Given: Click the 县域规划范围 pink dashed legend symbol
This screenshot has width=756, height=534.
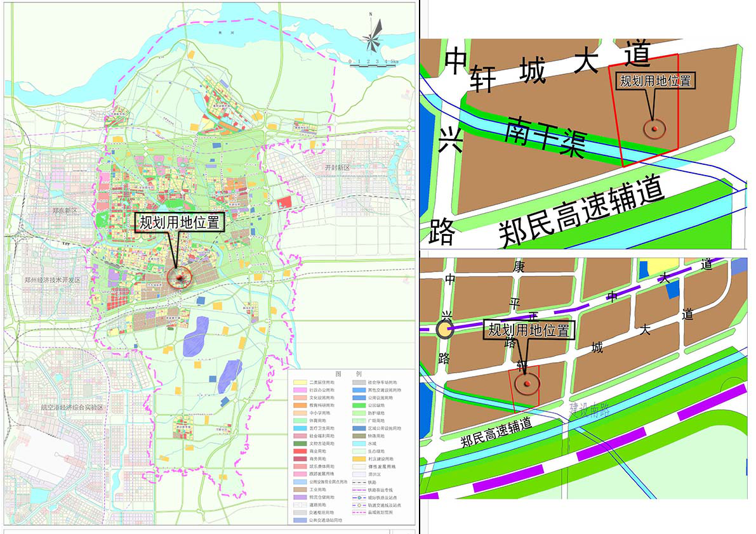Looking at the screenshot, I should (x=360, y=513).
